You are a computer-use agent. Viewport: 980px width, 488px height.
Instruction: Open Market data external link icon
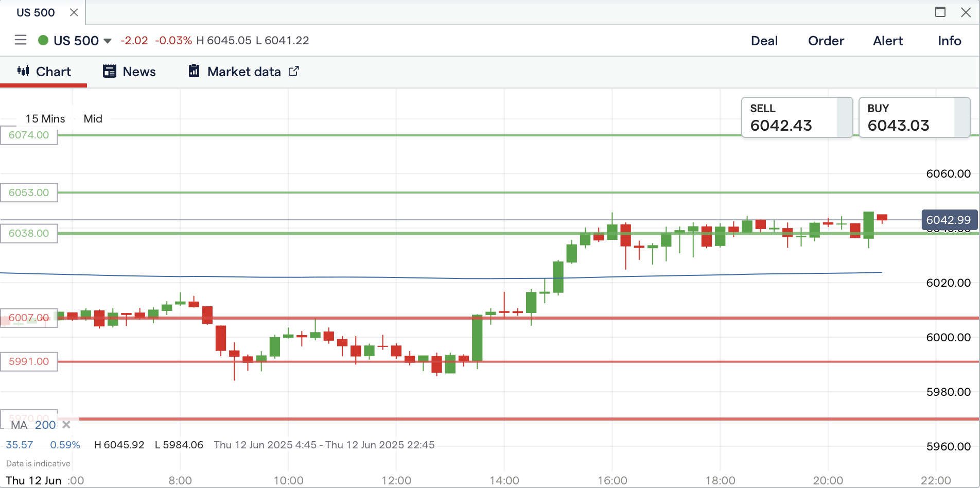pyautogui.click(x=293, y=71)
